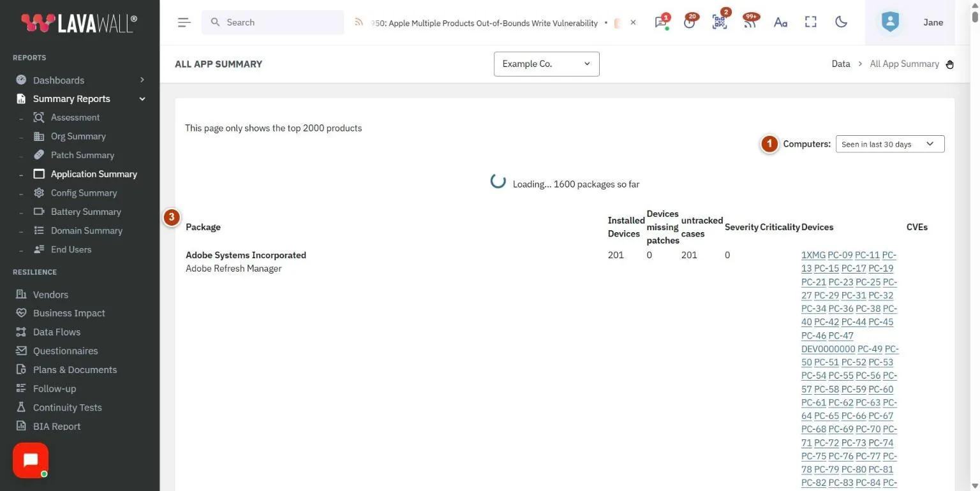Click the Domain Summary list icon
This screenshot has height=491, width=980.
tap(39, 231)
